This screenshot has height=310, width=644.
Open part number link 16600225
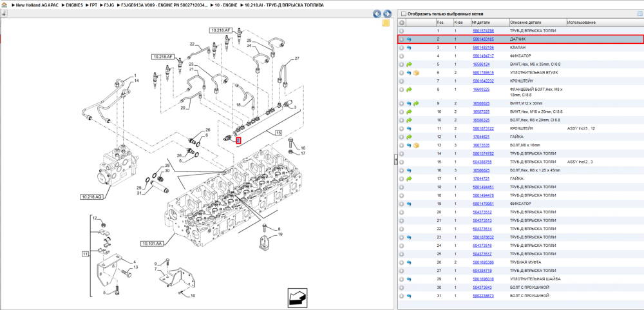coord(481,89)
